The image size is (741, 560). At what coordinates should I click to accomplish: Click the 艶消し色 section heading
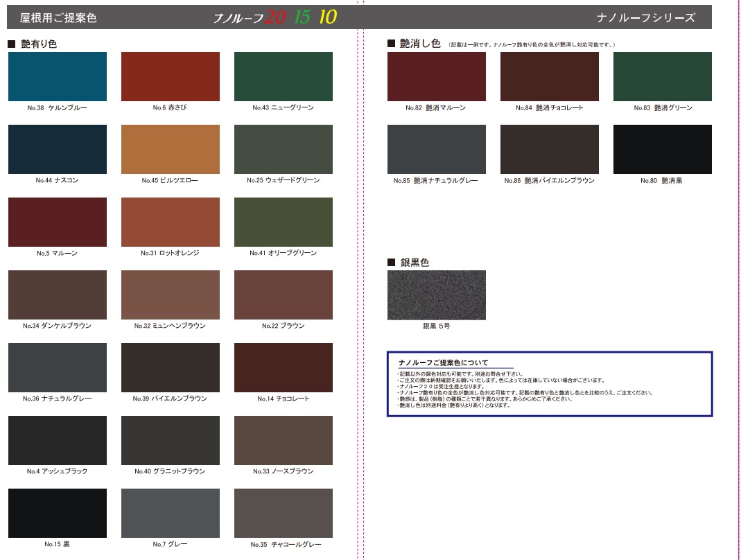click(x=420, y=44)
